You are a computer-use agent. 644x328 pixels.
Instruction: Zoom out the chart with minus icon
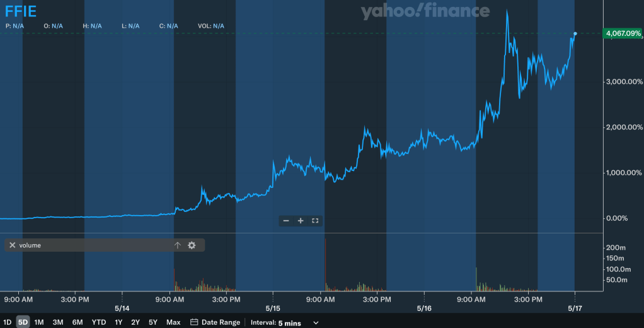coord(286,221)
